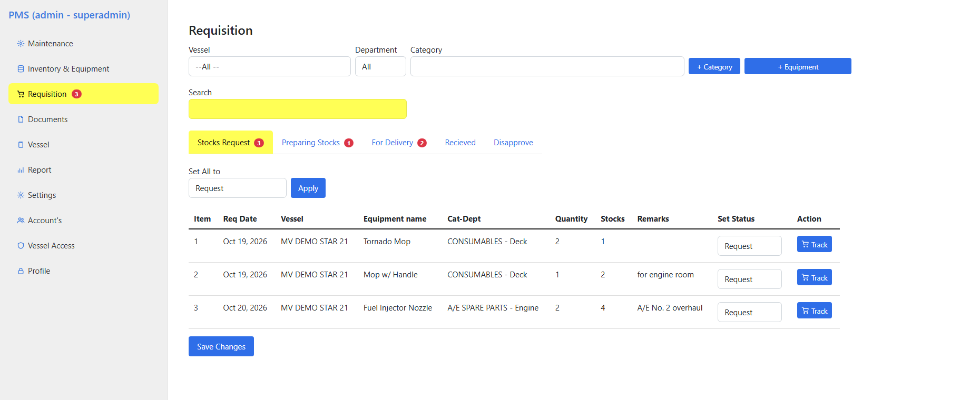
Task: Click the Equipment name column header
Action: [395, 219]
